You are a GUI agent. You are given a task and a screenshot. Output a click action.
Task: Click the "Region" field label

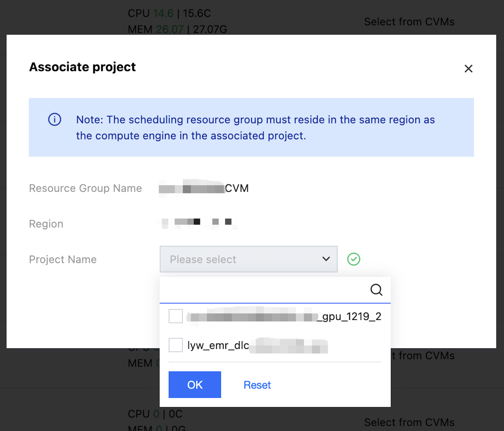[46, 224]
